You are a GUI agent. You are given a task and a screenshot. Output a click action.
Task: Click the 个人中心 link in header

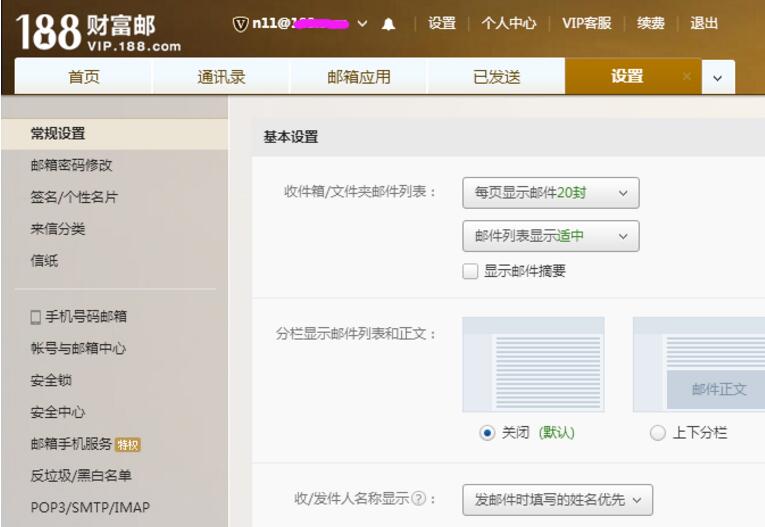click(x=508, y=24)
